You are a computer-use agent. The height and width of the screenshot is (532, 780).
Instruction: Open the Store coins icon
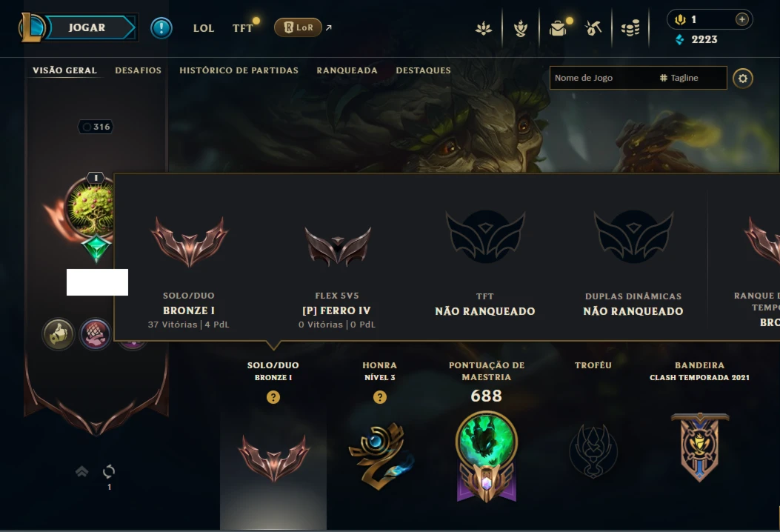tap(630, 28)
